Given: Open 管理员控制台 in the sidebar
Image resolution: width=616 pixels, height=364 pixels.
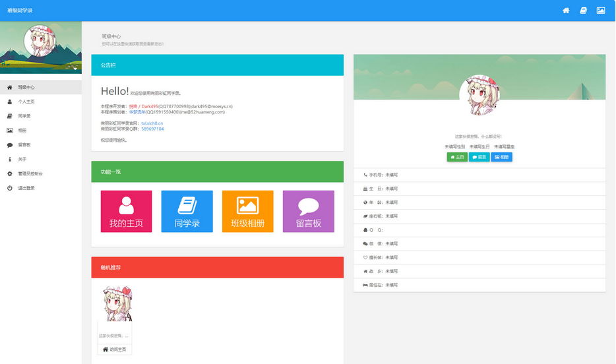Looking at the screenshot, I should point(41,173).
